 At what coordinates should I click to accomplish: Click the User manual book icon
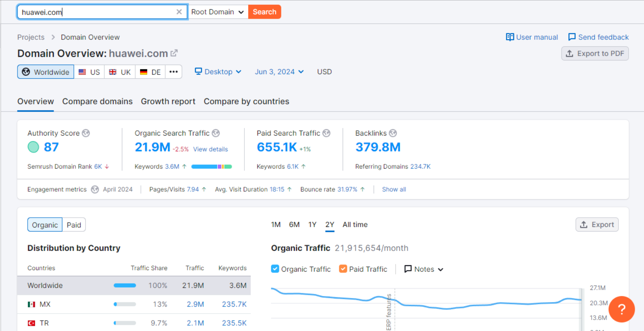510,37
